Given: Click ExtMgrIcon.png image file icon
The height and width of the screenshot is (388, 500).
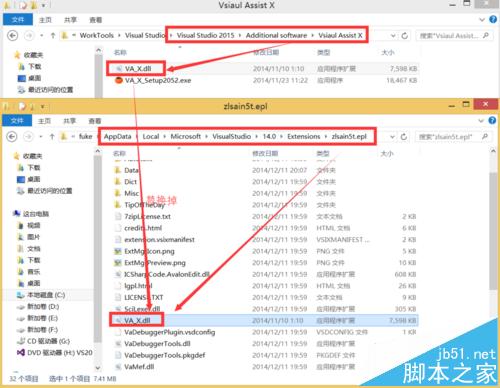Looking at the screenshot, I should point(118,251).
